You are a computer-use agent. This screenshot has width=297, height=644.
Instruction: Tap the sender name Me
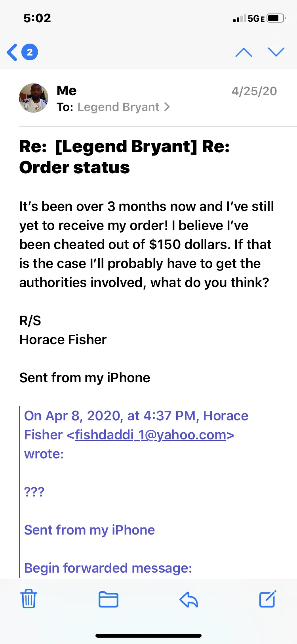point(67,90)
